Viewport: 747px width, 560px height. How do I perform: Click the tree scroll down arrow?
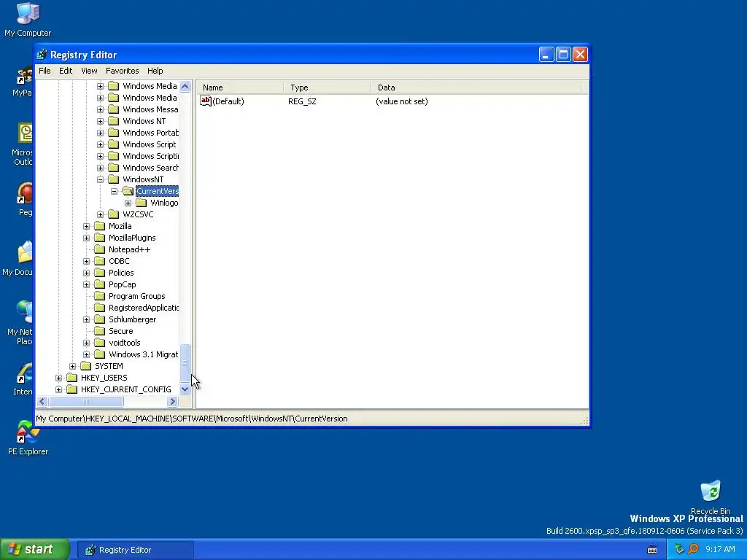185,389
